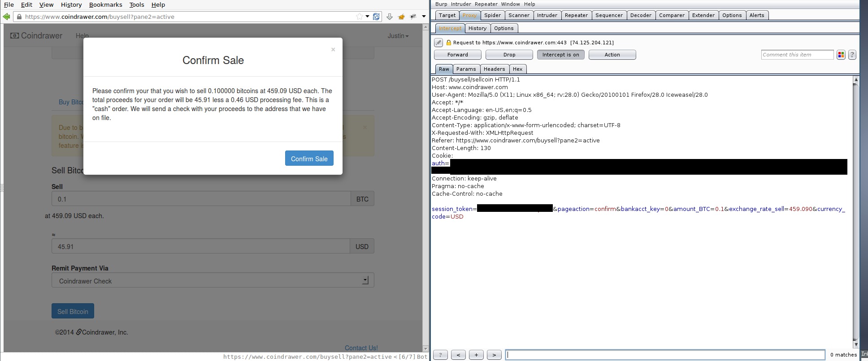Image resolution: width=868 pixels, height=361 pixels.
Task: Switch to the Burp Spider tab
Action: pos(492,15)
